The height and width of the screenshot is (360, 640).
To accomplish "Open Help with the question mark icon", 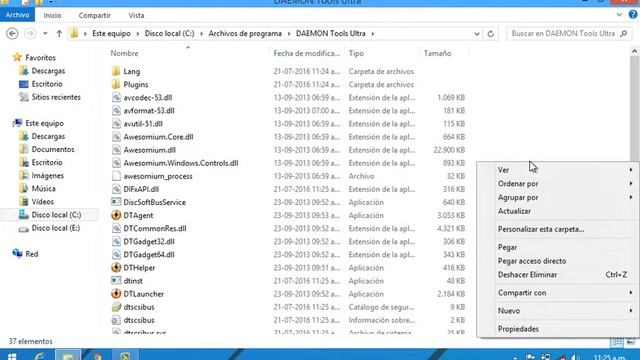I will click(633, 15).
